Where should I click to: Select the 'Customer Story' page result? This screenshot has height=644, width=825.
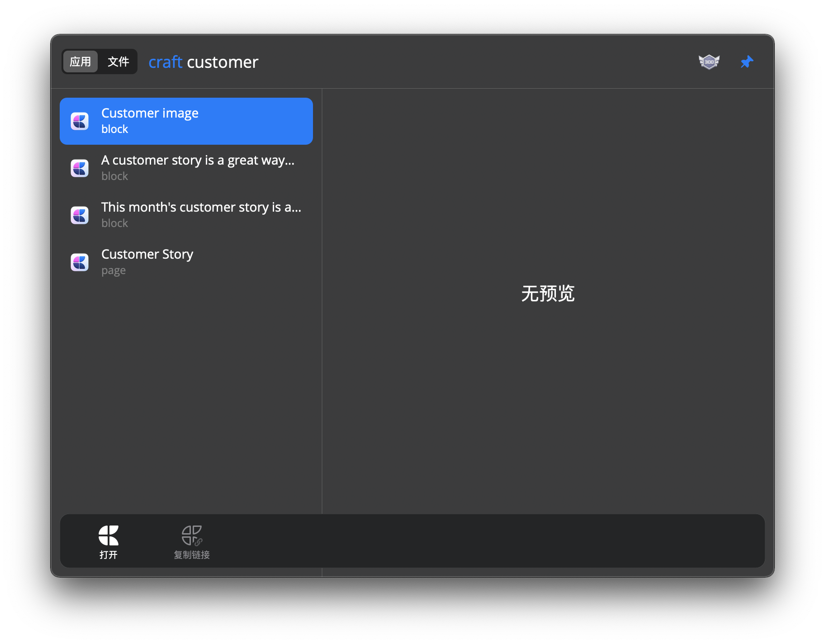tap(186, 262)
